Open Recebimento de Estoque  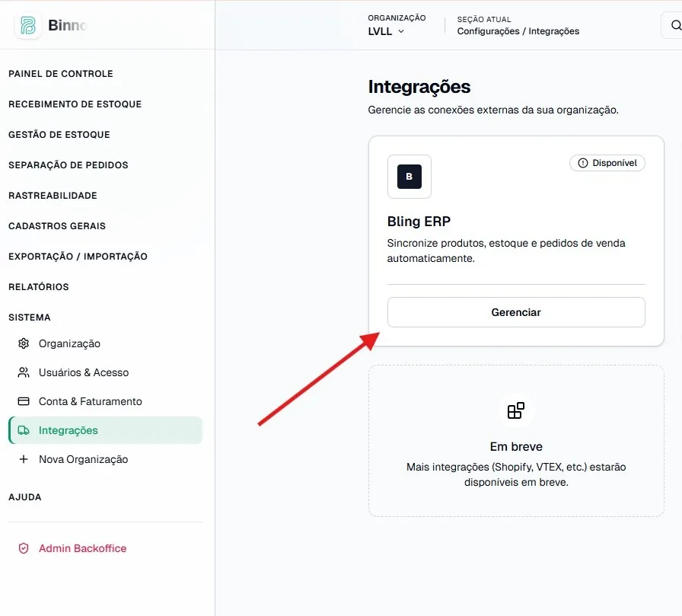coord(74,104)
